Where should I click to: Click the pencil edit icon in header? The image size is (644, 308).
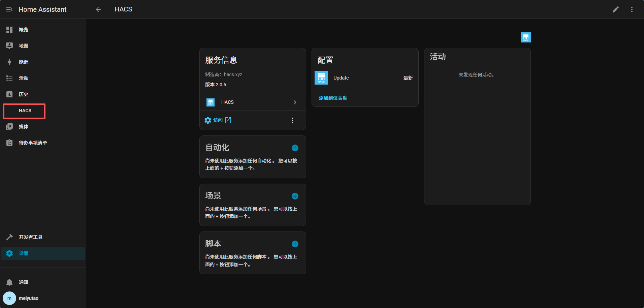pos(615,9)
